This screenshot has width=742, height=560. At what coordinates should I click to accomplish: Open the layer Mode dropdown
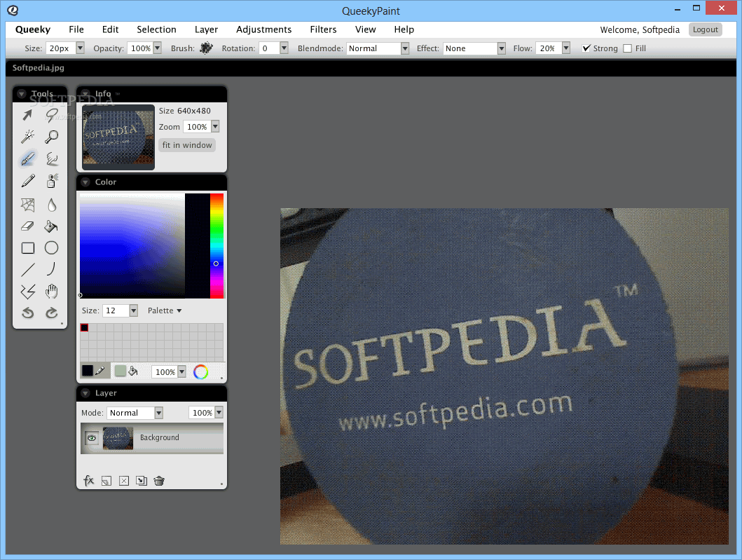point(158,413)
